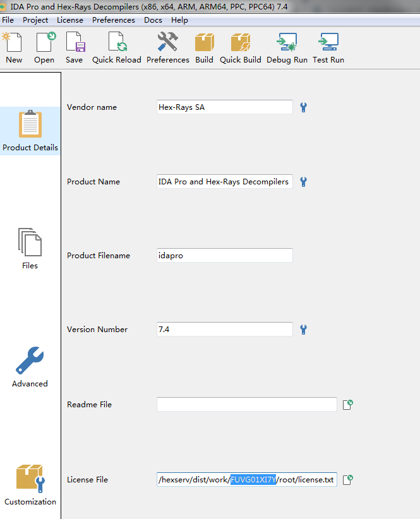
Task: Create a New project from toolbar
Action: [x=13, y=47]
